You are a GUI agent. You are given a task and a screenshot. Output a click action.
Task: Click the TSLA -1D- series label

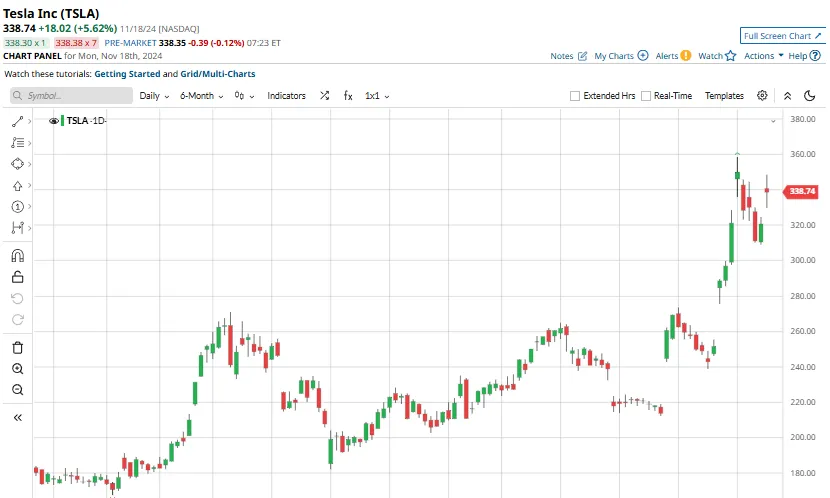tap(86, 121)
